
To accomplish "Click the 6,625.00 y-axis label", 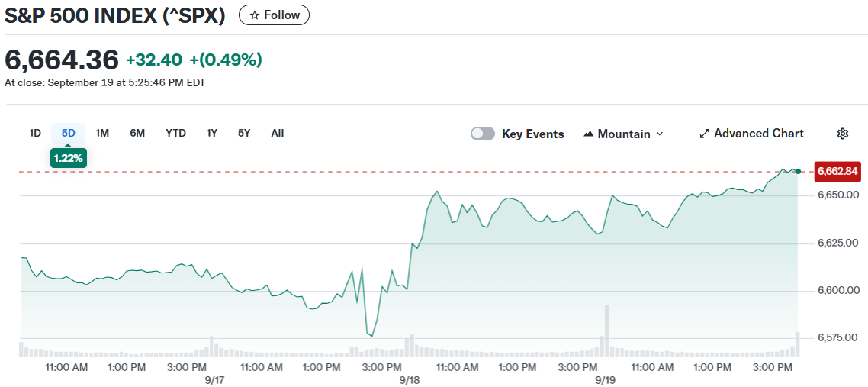I will pyautogui.click(x=838, y=243).
